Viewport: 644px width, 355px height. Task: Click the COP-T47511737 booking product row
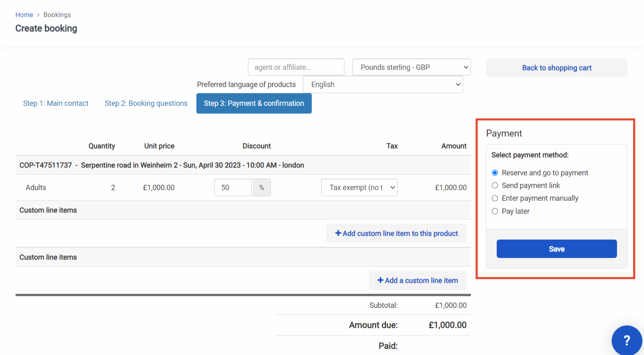pos(243,165)
